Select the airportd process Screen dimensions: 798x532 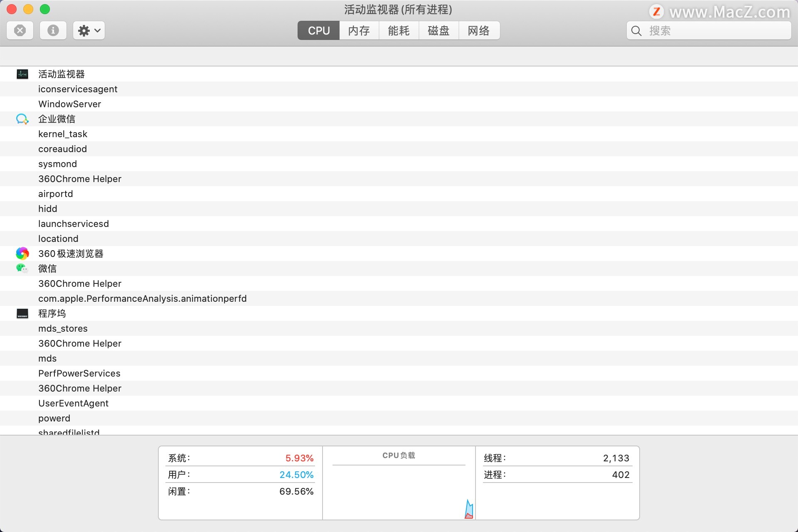pos(399,194)
